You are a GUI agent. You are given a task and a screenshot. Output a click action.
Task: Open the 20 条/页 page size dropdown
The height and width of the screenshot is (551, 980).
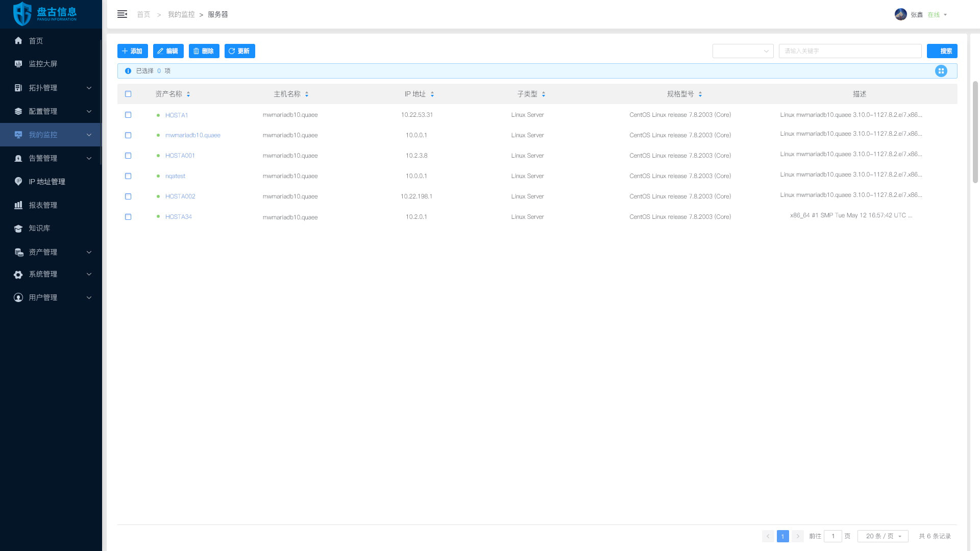[x=883, y=536]
